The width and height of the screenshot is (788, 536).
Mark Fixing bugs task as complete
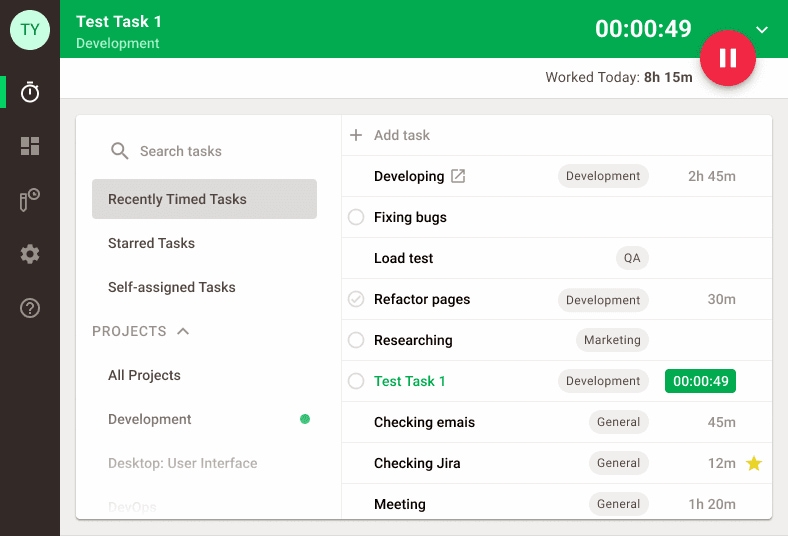[355, 217]
